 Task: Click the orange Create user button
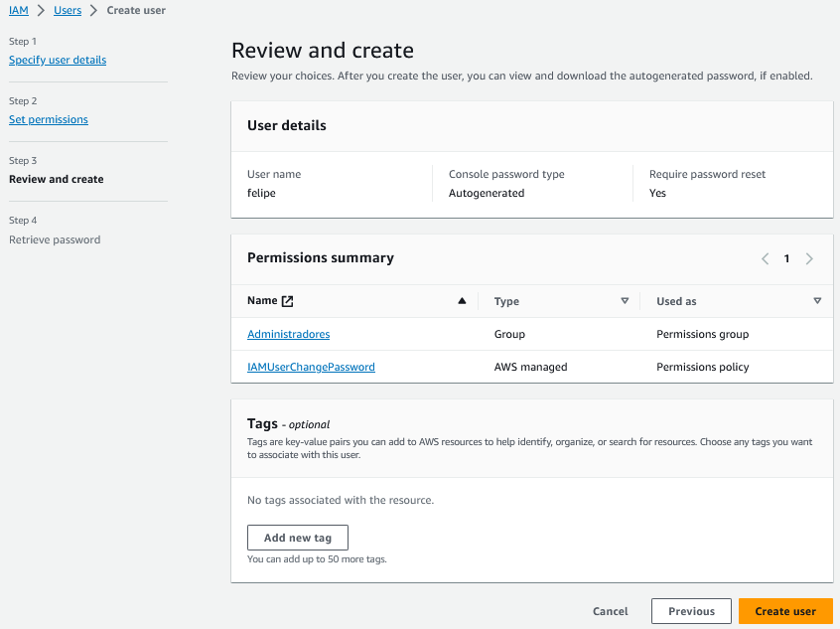[784, 611]
